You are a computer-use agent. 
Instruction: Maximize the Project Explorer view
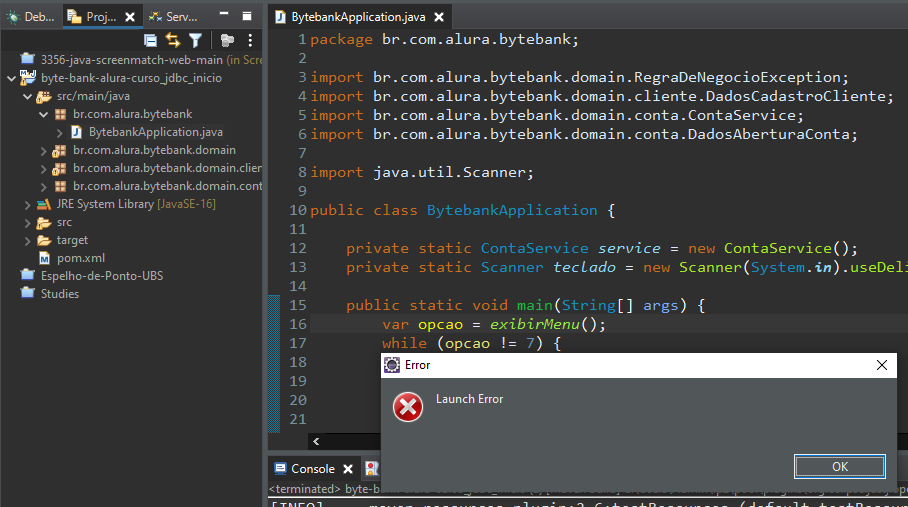tap(247, 16)
